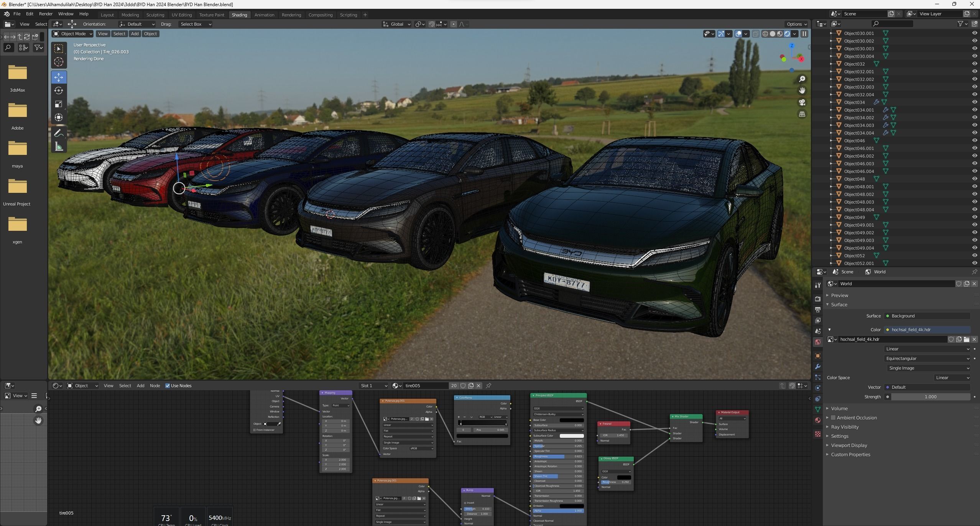This screenshot has width=980, height=526.
Task: Enable the Ambient Occlusion checkbox
Action: [x=833, y=418]
